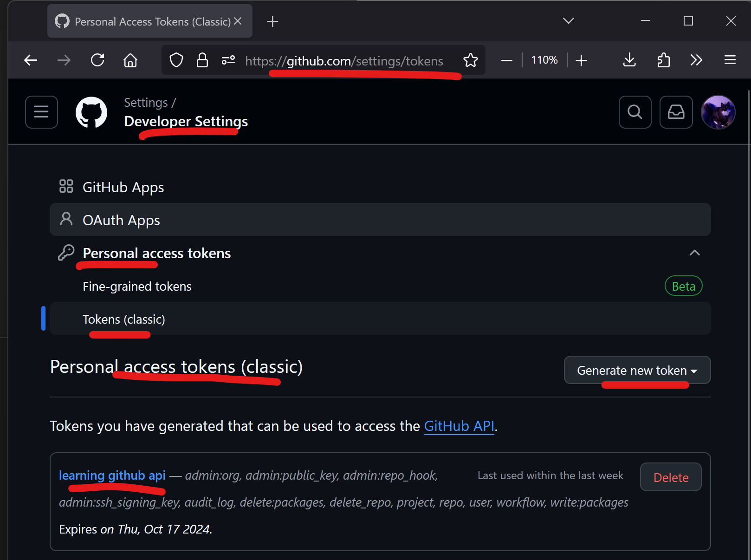Delete the learning github api token

671,477
